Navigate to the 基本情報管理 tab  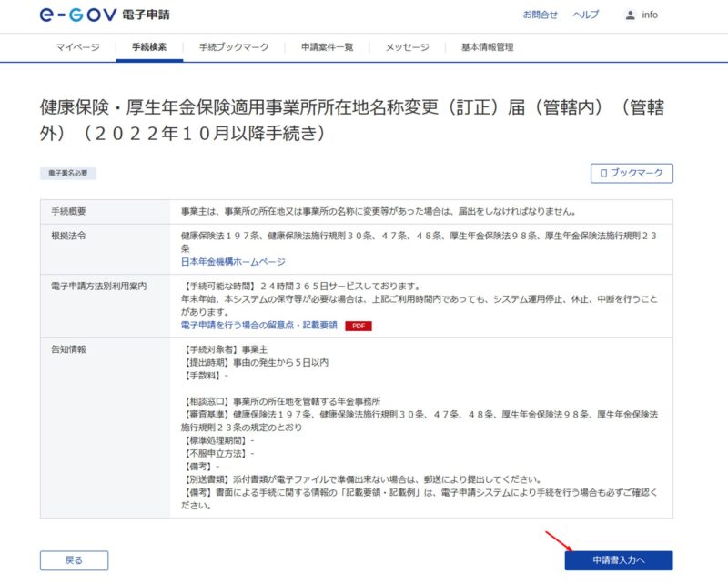tap(487, 47)
